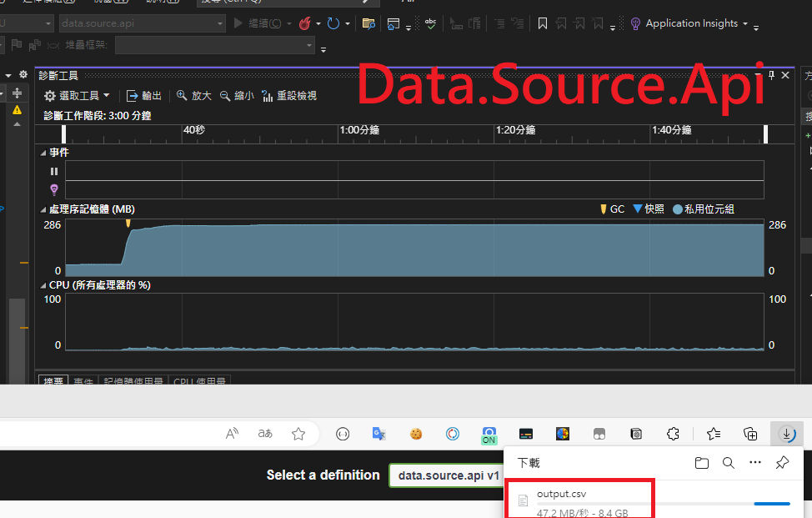Switch to the 記憶體使用量 memory usage tab

tap(133, 381)
